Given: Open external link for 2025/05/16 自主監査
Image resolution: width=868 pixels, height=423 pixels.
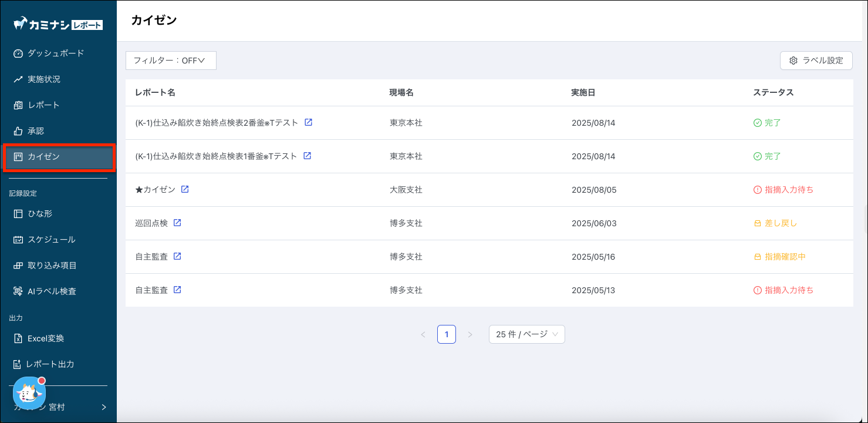Looking at the screenshot, I should click(x=177, y=256).
